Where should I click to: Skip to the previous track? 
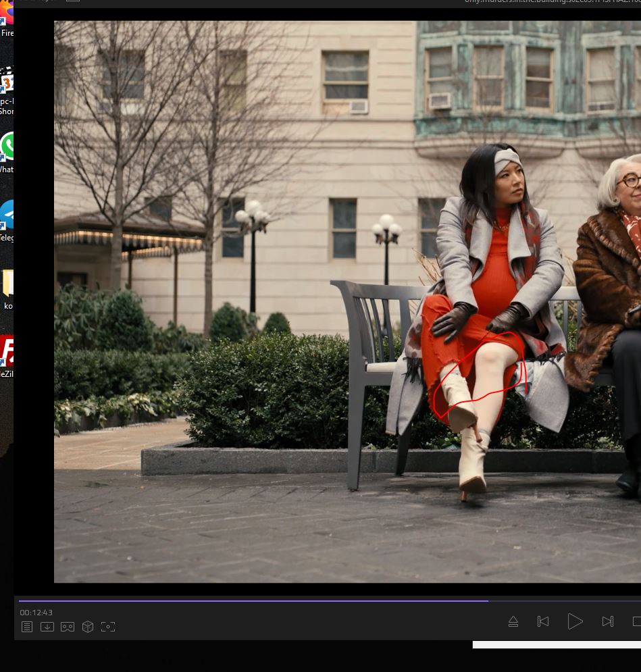click(543, 621)
